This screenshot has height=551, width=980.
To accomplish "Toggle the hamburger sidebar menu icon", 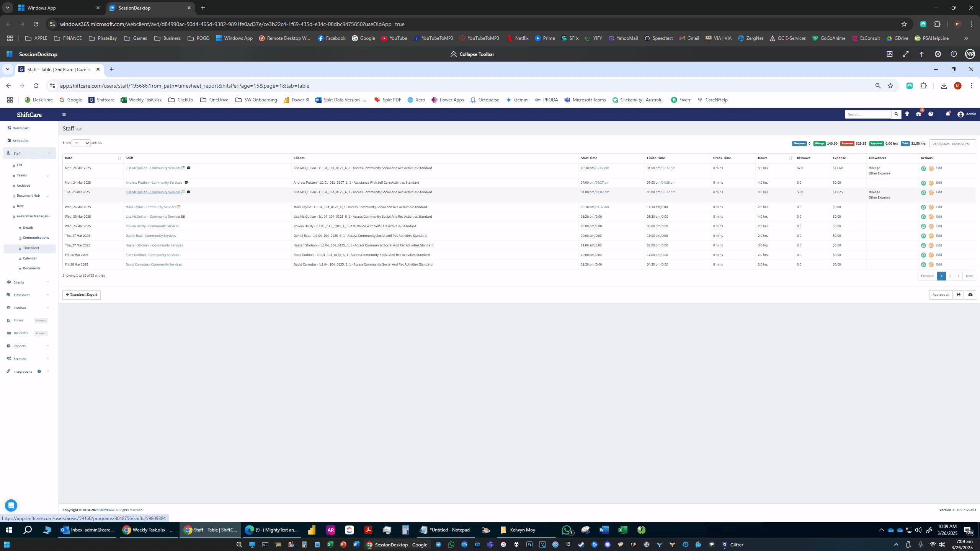I will point(64,114).
